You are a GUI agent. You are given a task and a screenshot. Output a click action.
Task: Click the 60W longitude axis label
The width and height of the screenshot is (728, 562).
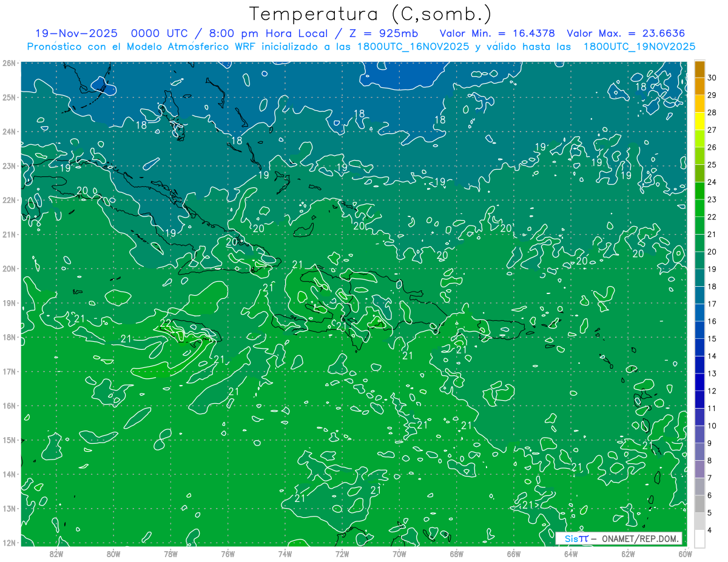coord(685,553)
